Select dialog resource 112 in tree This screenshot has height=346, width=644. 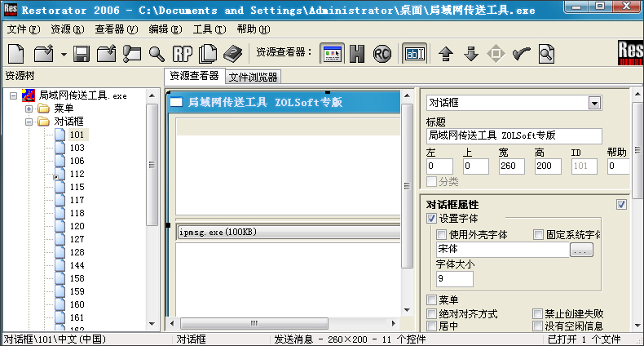click(x=77, y=174)
